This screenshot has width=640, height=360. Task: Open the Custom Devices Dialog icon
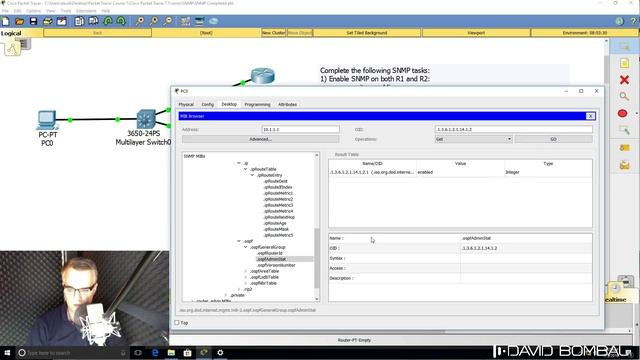point(199,21)
